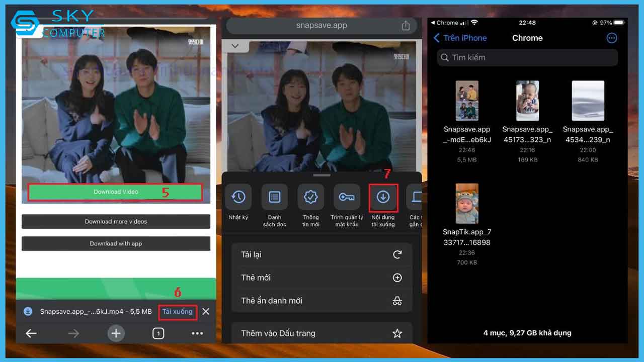The width and height of the screenshot is (644, 362).
Task: Tap the Tìm kiếm search field
Action: coord(527,58)
